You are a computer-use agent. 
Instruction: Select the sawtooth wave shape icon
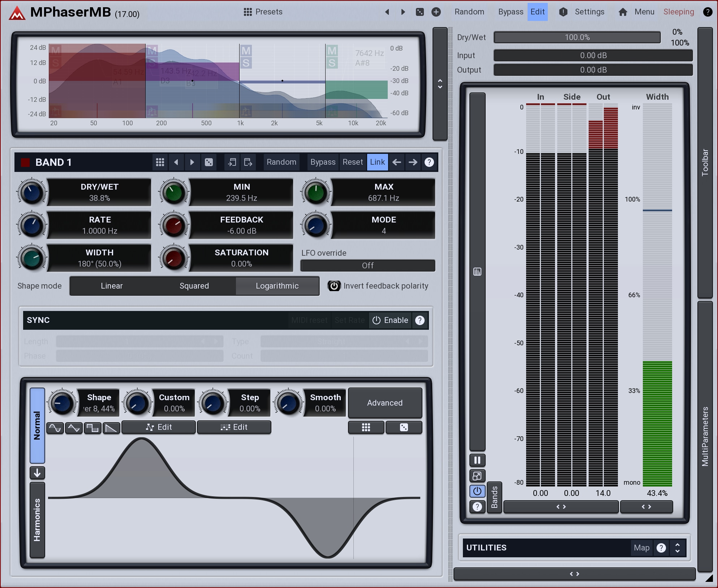point(111,428)
